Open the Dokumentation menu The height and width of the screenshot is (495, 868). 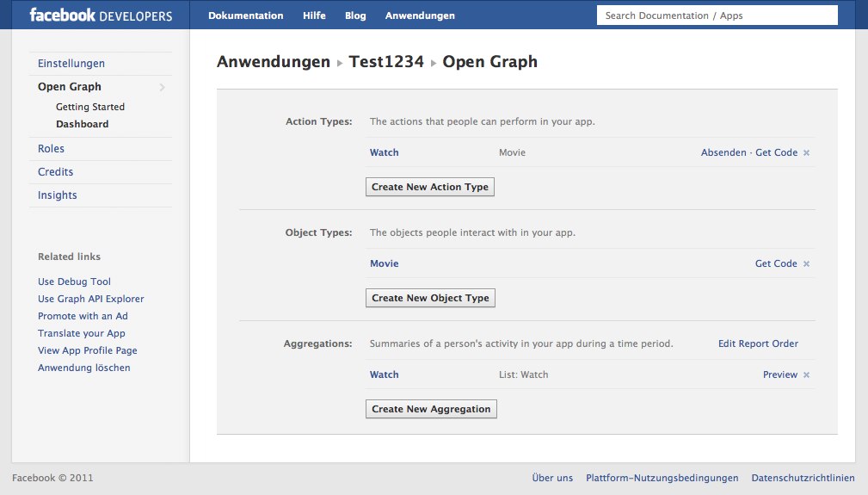coord(246,15)
